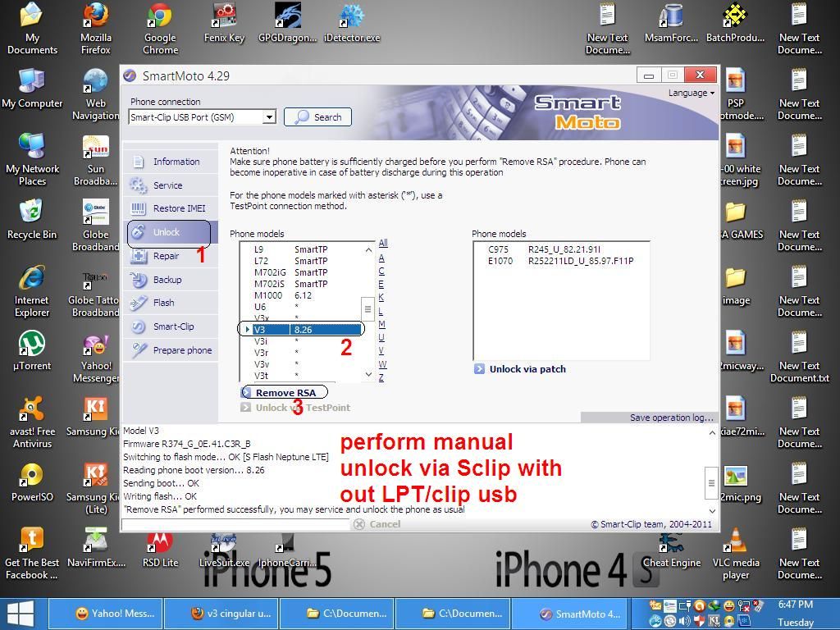Open the Information section in SmartMoto
Image resolution: width=840 pixels, height=630 pixels.
[x=171, y=162]
